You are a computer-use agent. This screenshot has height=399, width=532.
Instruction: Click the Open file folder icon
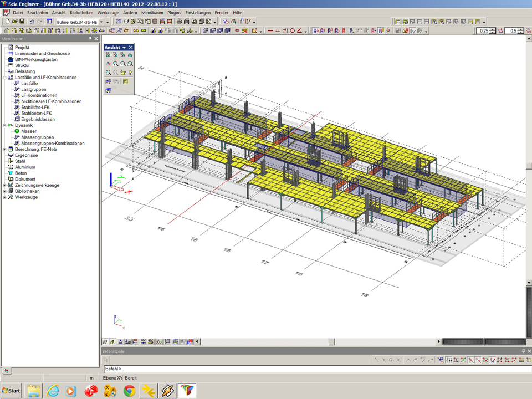[x=14, y=22]
